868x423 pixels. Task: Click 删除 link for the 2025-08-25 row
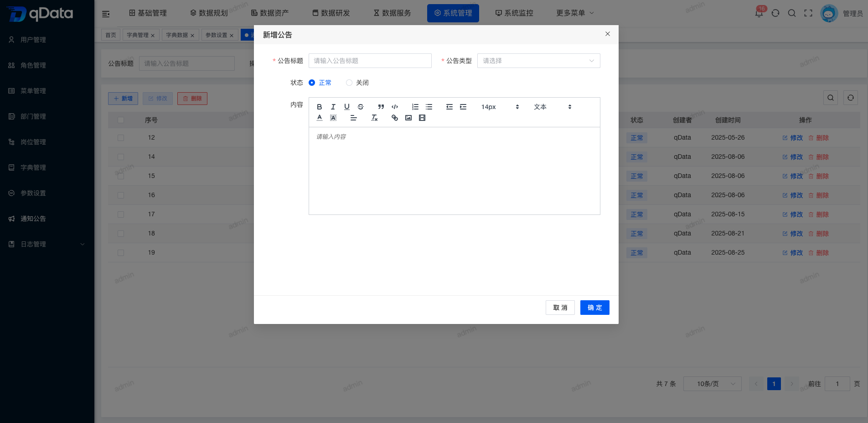point(819,253)
